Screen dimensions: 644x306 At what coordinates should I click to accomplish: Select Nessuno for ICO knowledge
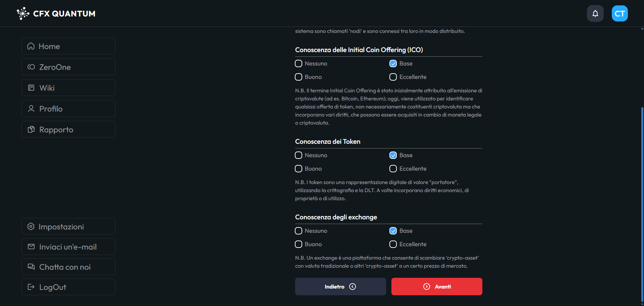tap(299, 63)
